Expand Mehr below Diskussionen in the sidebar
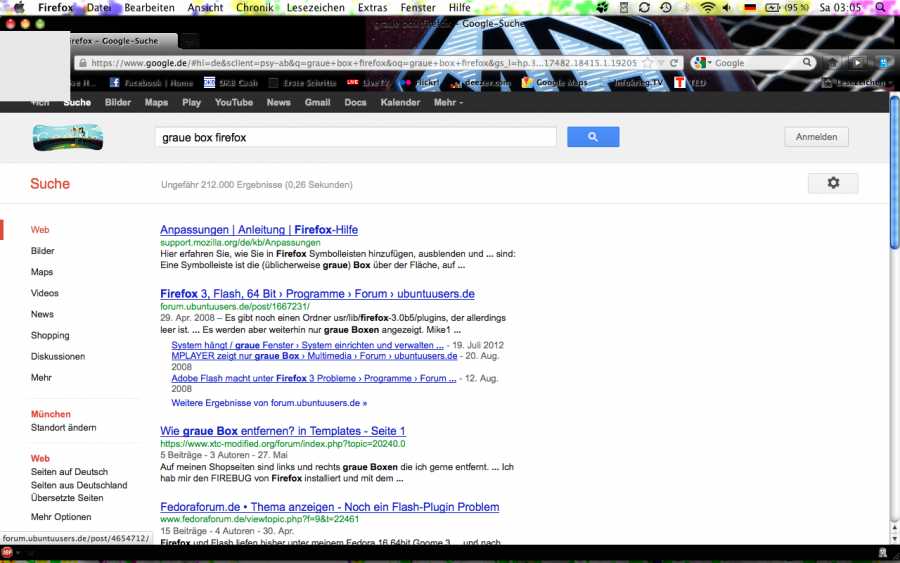900x563 pixels. (41, 378)
